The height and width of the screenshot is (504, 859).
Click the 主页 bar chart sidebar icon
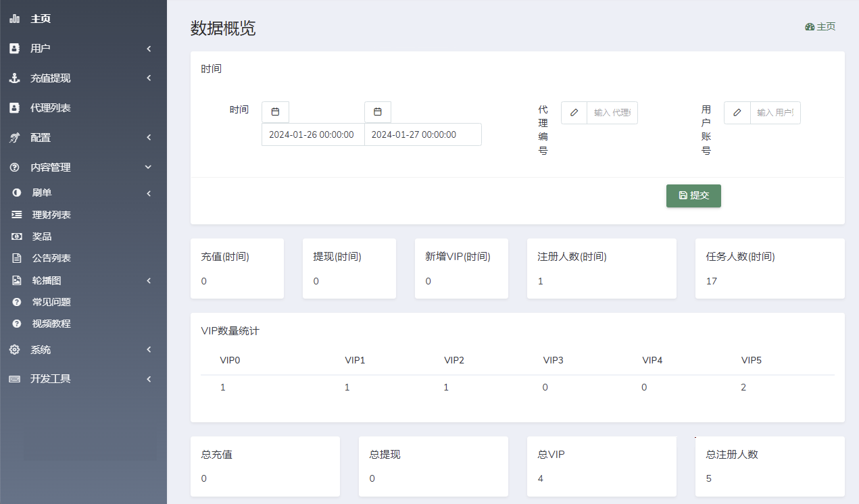(x=13, y=18)
